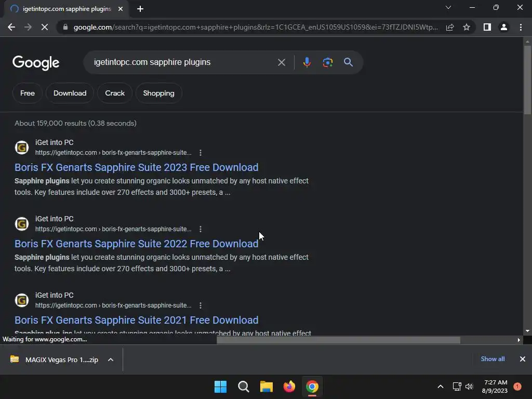Image resolution: width=532 pixels, height=399 pixels.
Task: Launch Firefox from the taskbar
Action: pyautogui.click(x=289, y=387)
